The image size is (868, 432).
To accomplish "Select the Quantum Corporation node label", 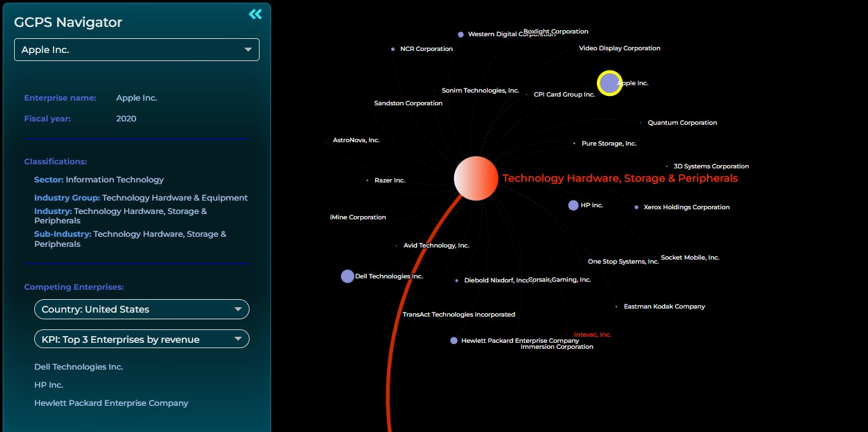I will [682, 123].
